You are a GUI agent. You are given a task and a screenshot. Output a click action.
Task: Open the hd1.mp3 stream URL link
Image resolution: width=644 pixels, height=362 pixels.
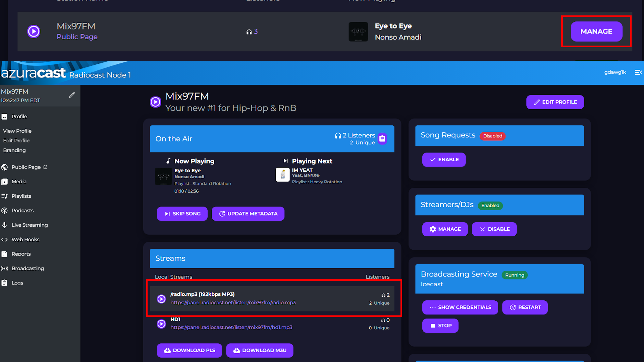231,327
